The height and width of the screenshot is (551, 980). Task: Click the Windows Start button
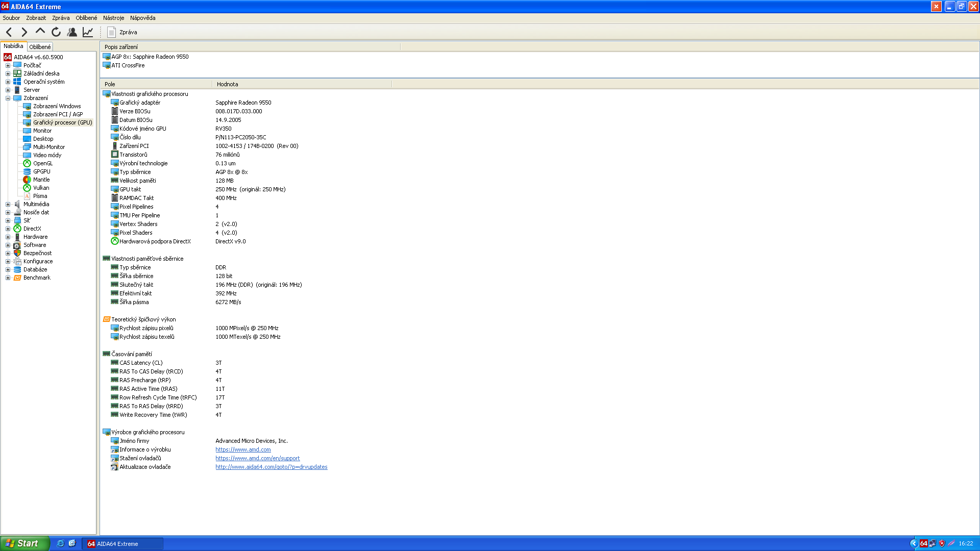tap(23, 543)
